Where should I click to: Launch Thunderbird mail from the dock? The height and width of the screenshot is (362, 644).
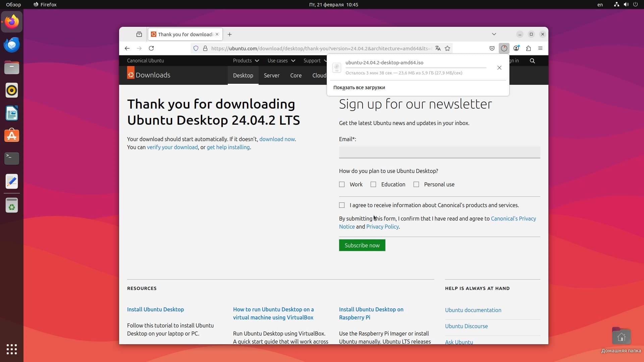click(x=12, y=45)
